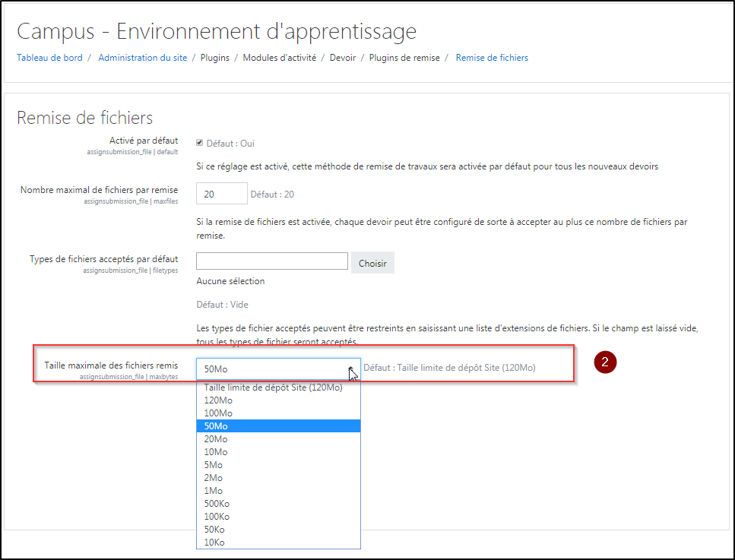The width and height of the screenshot is (735, 560).
Task: Open 'Tableau de bord' breadcrumb link
Action: coord(49,58)
